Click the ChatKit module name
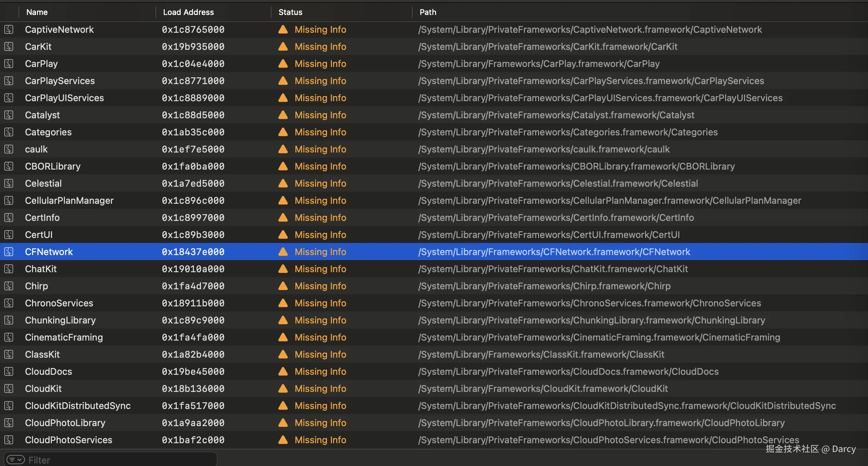This screenshot has height=466, width=868. [x=41, y=269]
